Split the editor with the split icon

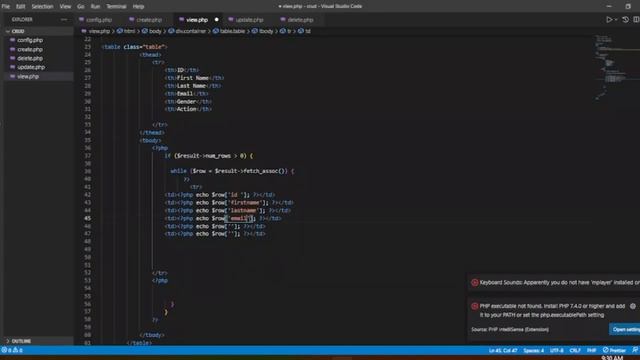[636, 20]
